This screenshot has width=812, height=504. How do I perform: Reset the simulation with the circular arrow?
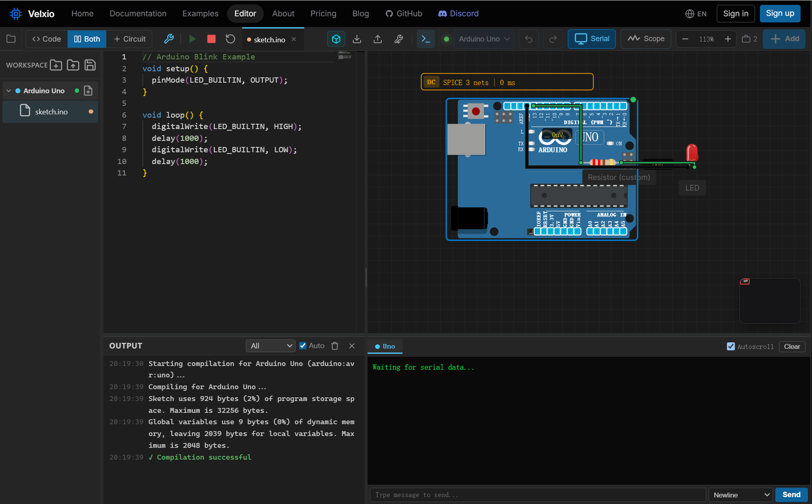click(x=230, y=39)
